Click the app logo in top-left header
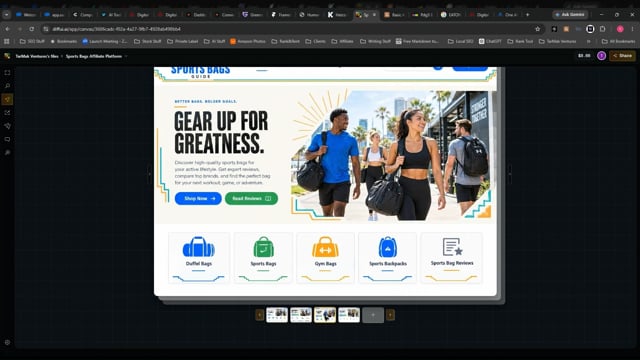Screen dimensions: 640x360 click(x=7, y=56)
